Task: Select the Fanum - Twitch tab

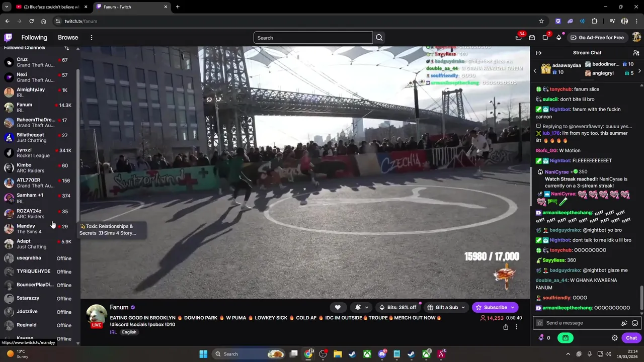Action: [x=132, y=7]
